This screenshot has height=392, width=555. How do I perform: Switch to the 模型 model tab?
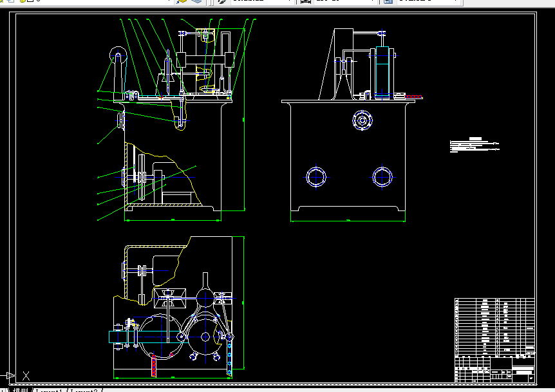pyautogui.click(x=20, y=390)
